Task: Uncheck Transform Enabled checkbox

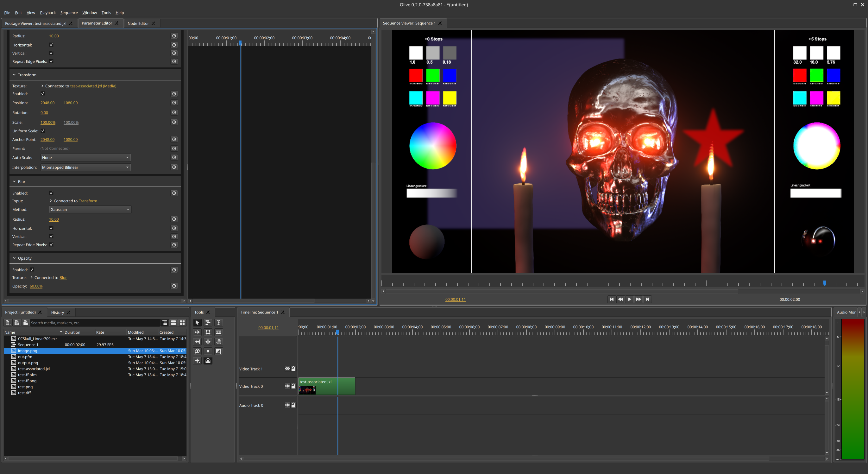Action: (x=43, y=93)
